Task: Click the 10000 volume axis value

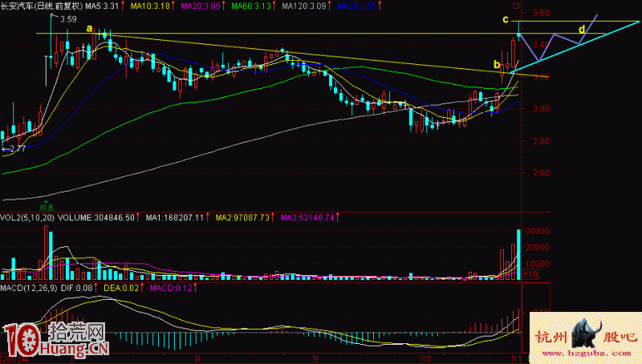Action: [538, 264]
